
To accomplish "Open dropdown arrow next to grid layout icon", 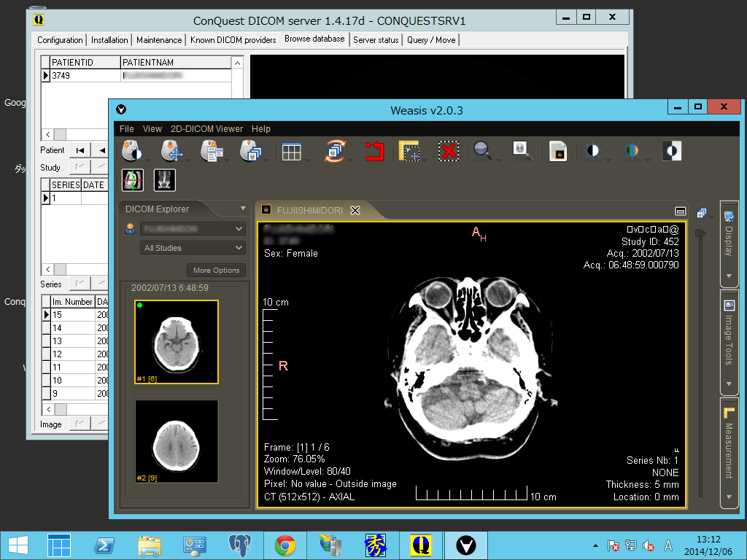I will click(307, 160).
